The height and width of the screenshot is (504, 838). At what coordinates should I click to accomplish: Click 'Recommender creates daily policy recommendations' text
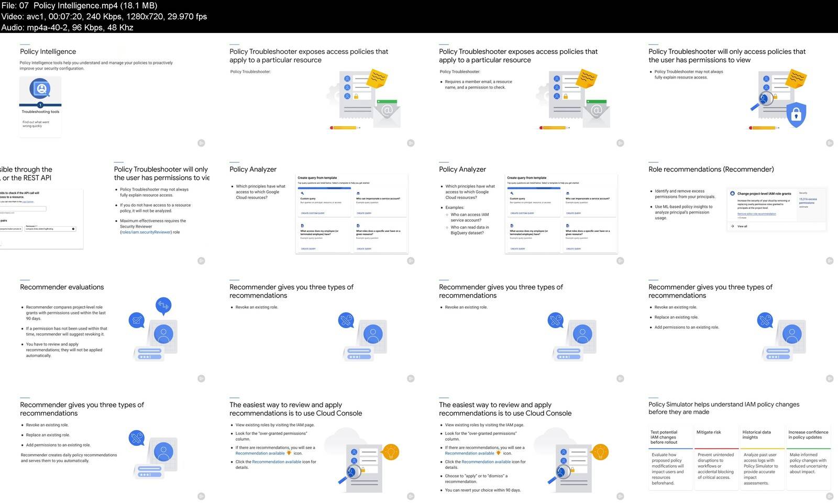click(69, 458)
